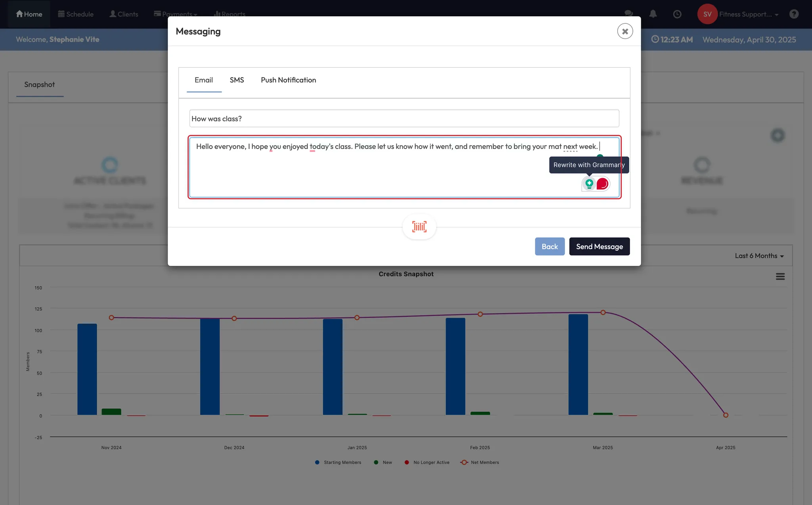This screenshot has width=812, height=505.
Task: Switch to the SMS tab
Action: (237, 80)
